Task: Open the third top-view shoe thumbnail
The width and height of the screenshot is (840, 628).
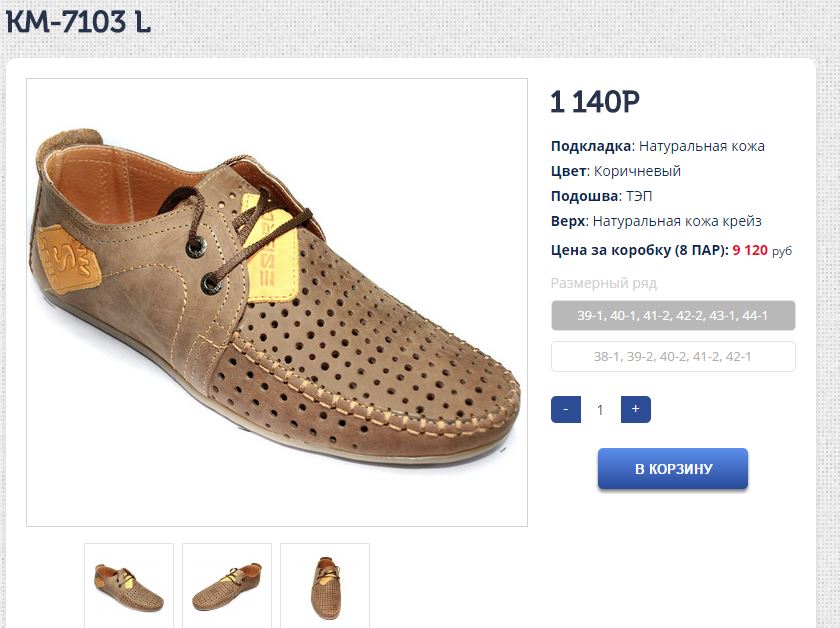Action: [325, 586]
